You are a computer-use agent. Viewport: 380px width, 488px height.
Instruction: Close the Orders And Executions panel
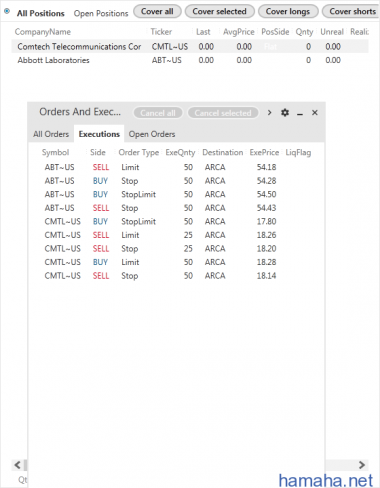pyautogui.click(x=315, y=113)
